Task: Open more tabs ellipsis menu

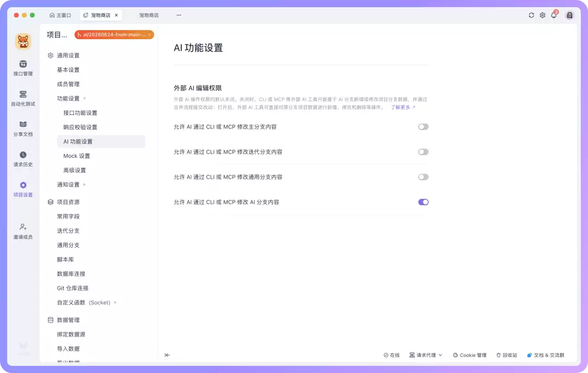Action: click(179, 15)
